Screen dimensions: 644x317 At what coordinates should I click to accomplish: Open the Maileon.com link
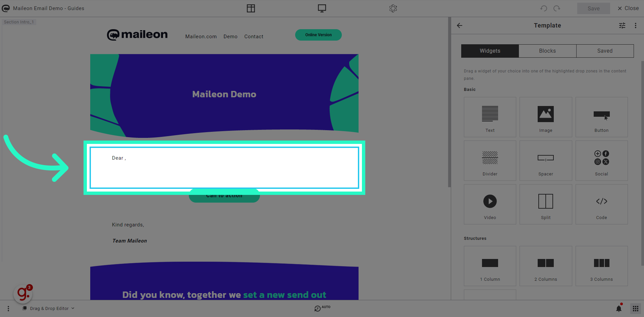click(201, 37)
